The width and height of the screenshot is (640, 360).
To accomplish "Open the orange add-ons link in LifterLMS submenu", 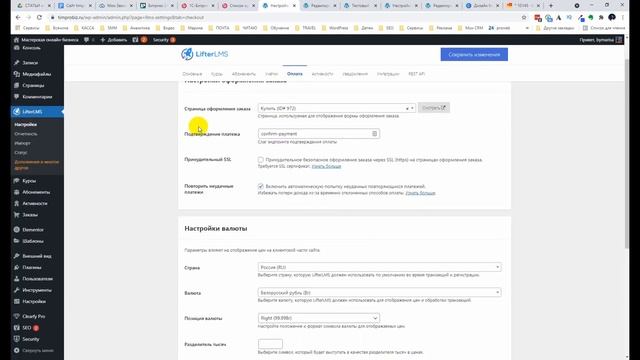I will pyautogui.click(x=37, y=165).
